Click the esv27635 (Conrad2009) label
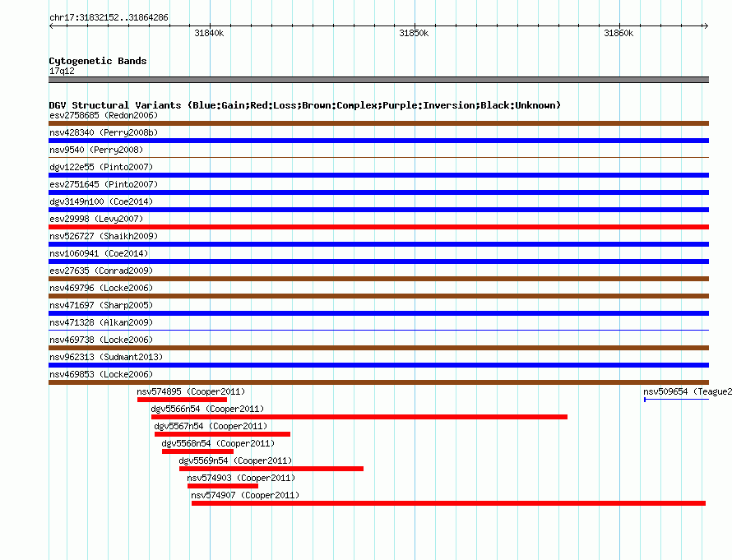 pos(101,271)
